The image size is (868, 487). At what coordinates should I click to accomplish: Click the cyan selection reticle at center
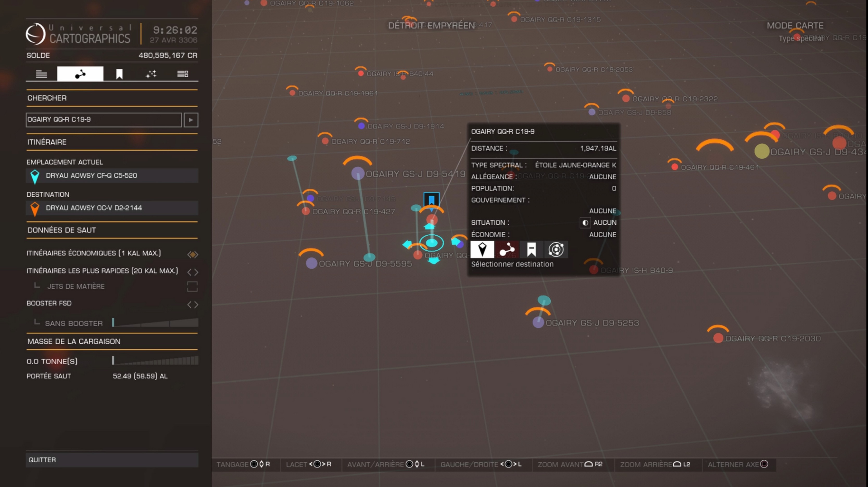tap(432, 243)
